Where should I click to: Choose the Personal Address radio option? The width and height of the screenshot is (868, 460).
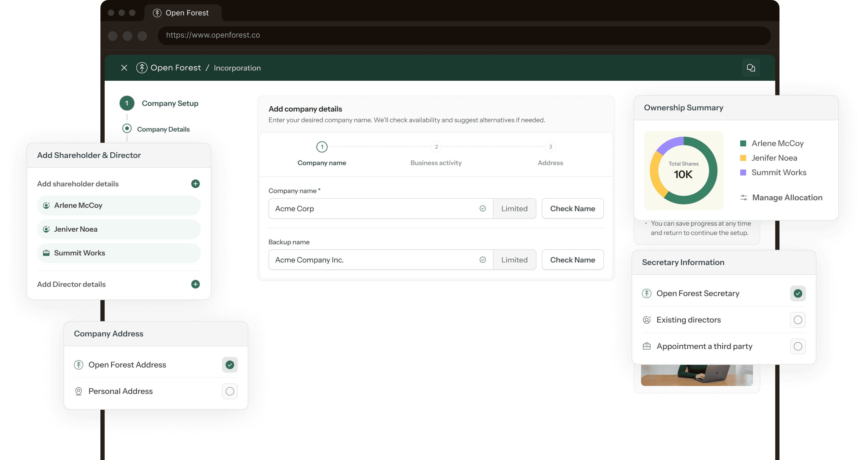pos(230,391)
